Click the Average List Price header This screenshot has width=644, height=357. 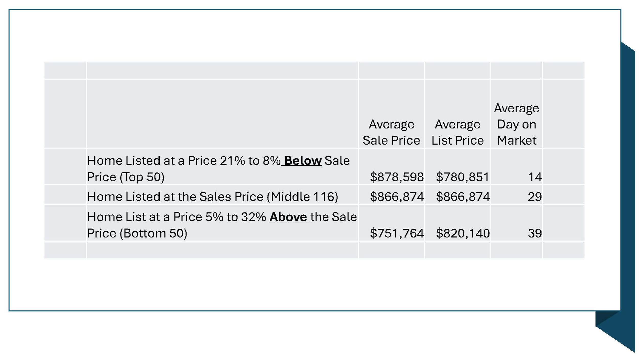tap(458, 132)
